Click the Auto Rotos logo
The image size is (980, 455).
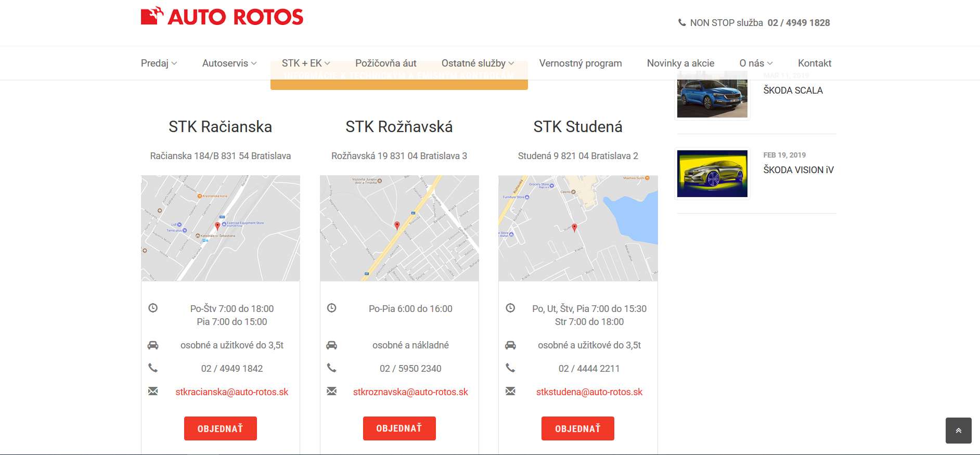(222, 17)
